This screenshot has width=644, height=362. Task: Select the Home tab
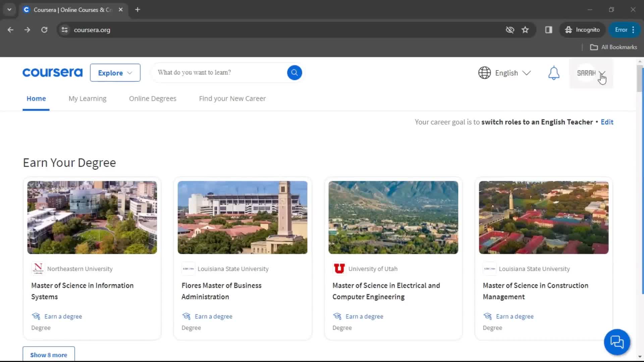pyautogui.click(x=36, y=99)
